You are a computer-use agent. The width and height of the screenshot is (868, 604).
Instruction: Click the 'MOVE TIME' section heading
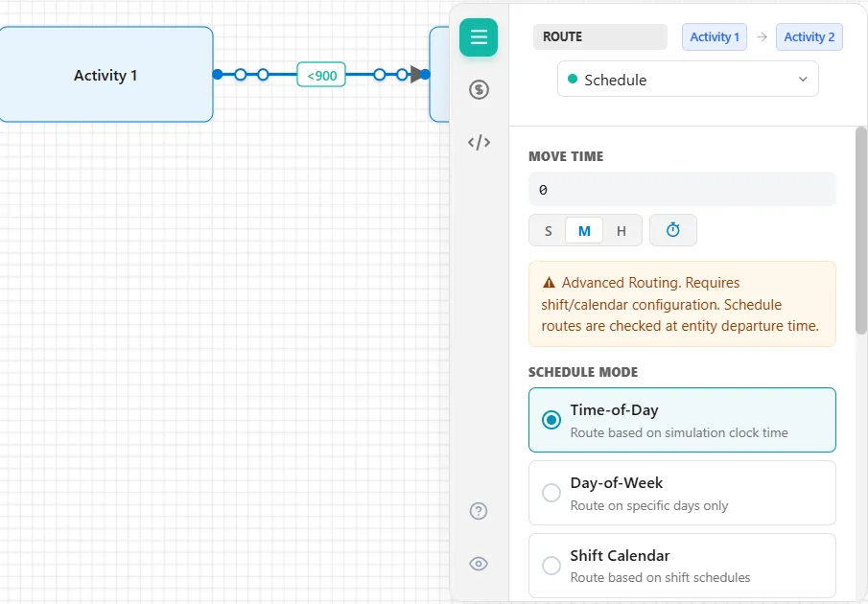[x=566, y=156]
